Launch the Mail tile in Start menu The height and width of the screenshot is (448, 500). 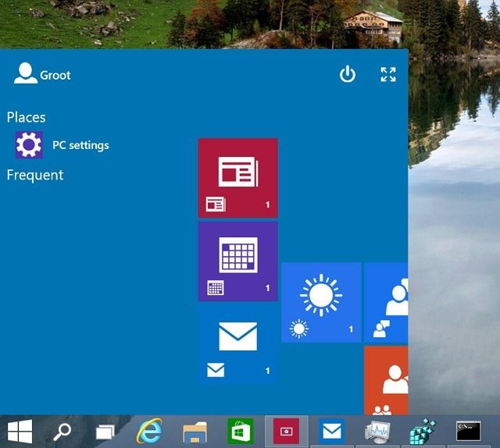tap(237, 343)
